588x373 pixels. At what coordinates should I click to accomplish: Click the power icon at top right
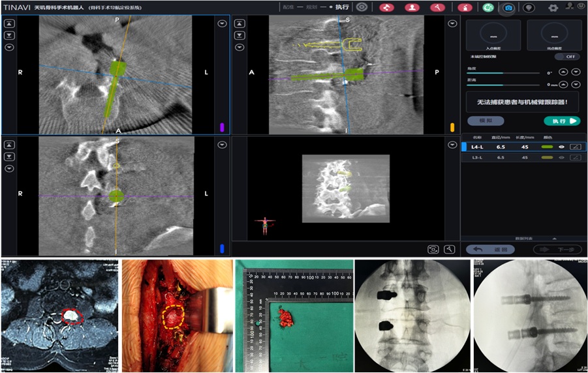point(581,6)
